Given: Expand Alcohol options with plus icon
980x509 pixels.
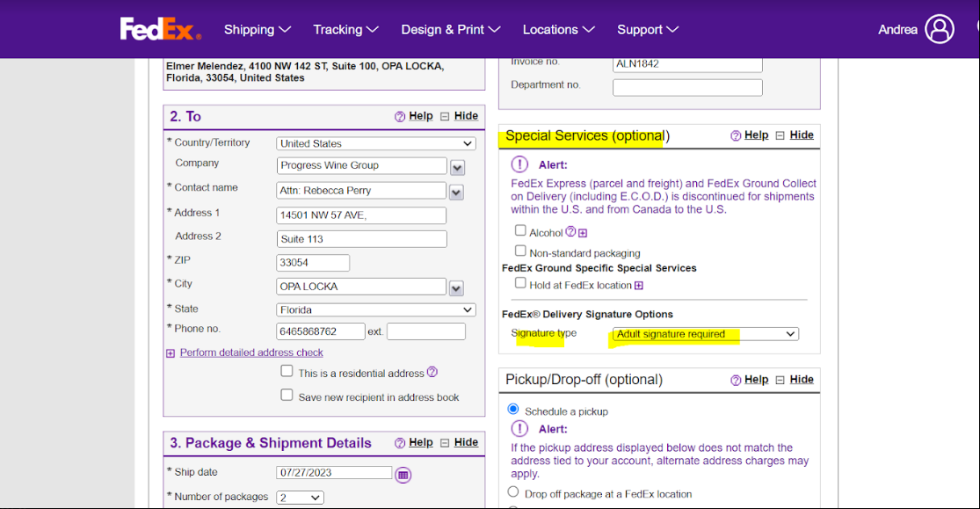Looking at the screenshot, I should pos(583,233).
